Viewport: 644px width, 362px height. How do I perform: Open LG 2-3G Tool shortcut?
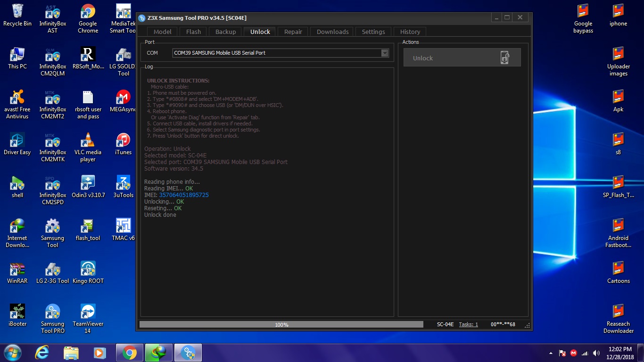click(52, 273)
